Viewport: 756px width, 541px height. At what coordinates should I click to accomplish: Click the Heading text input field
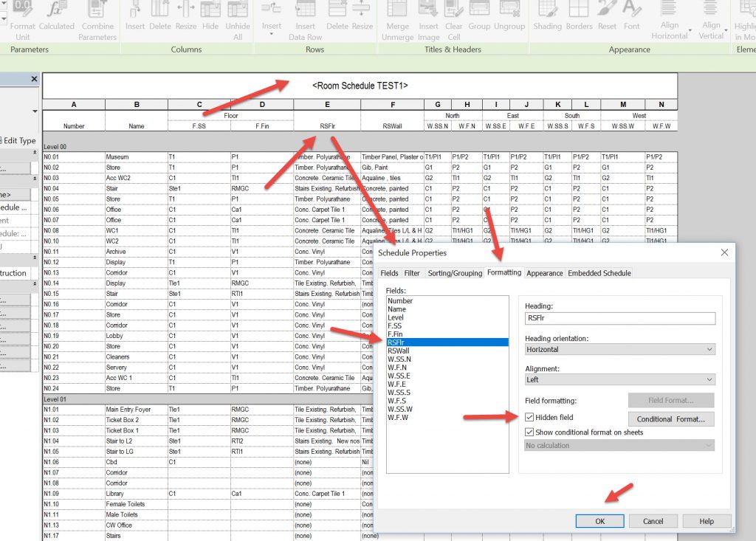(619, 319)
